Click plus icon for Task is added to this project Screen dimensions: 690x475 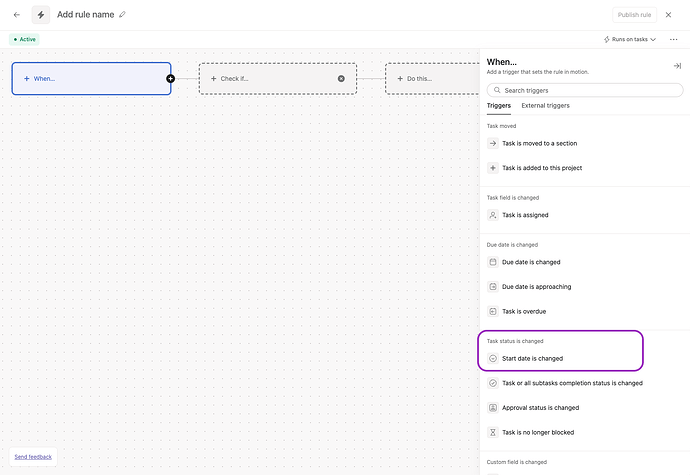pyautogui.click(x=493, y=168)
